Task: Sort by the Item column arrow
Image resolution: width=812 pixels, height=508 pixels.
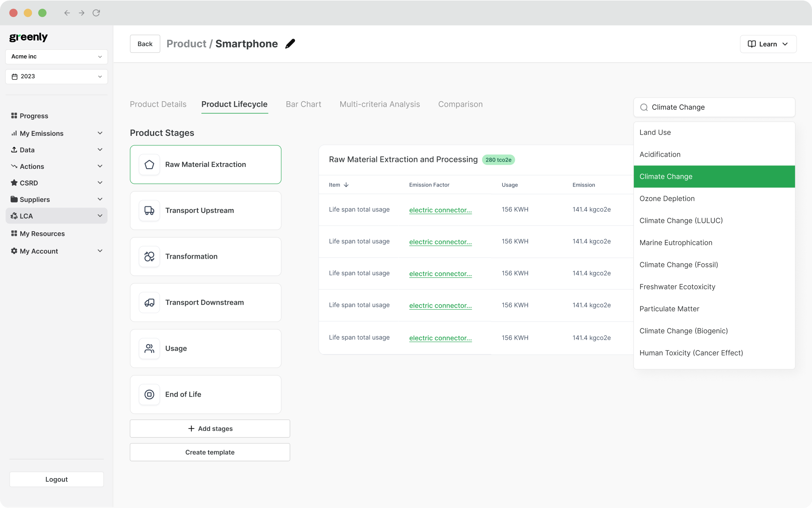Action: point(346,185)
